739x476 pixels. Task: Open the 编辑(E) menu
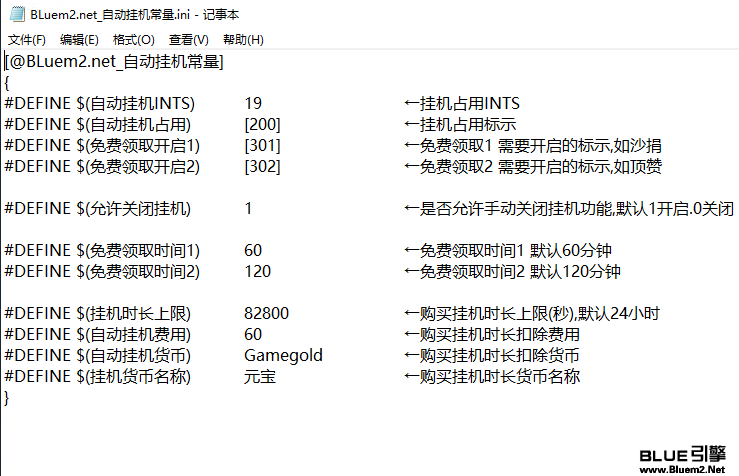click(x=79, y=40)
